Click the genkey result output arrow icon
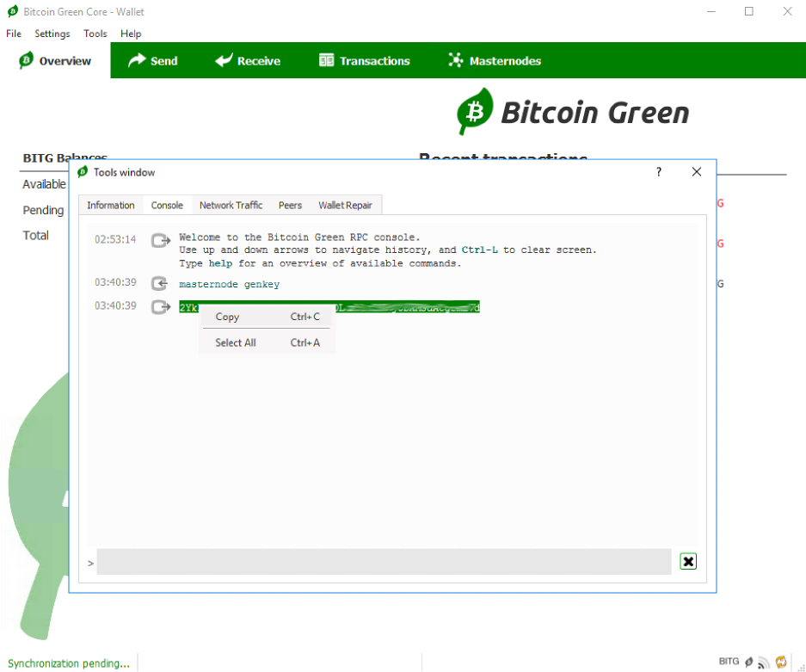 tap(160, 307)
